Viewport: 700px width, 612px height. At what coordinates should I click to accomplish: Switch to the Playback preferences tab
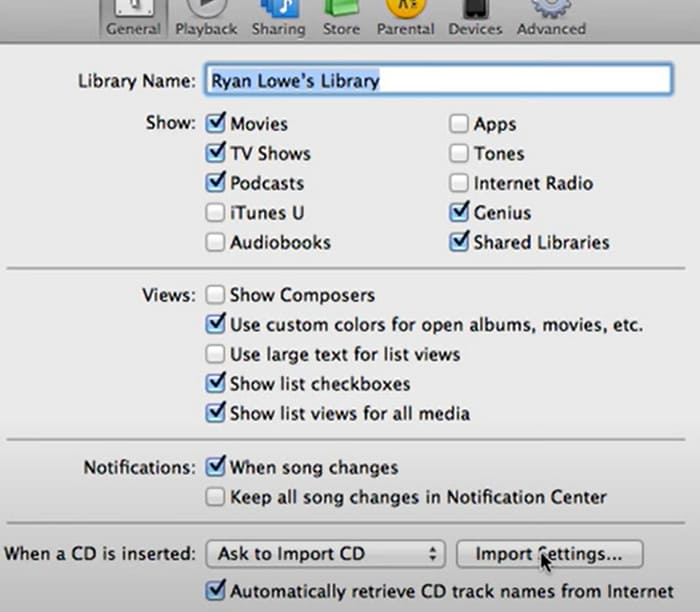[206, 19]
